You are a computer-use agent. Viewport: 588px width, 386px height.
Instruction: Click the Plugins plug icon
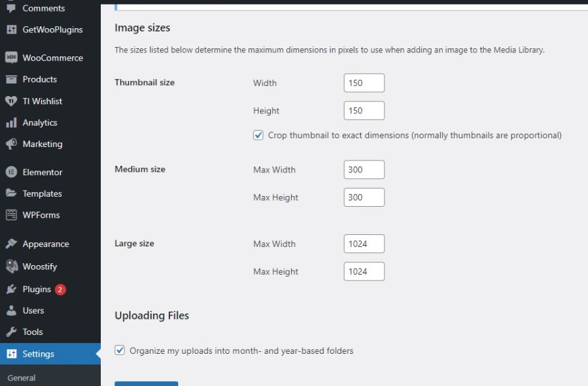click(11, 289)
